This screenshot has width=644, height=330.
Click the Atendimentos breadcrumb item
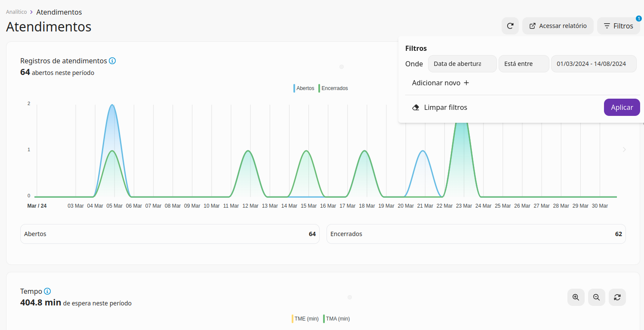click(x=59, y=12)
